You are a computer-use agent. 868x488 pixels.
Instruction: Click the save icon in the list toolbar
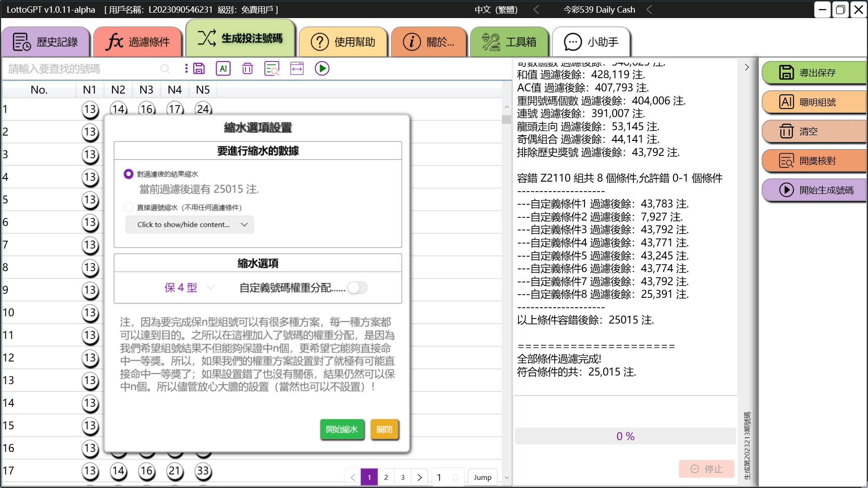click(199, 69)
